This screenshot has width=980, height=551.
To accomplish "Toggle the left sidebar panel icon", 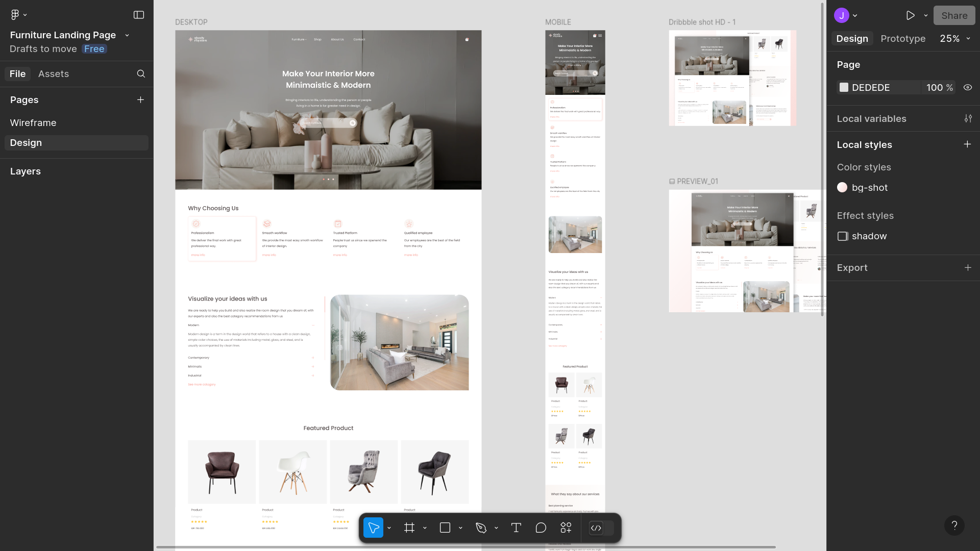I will [x=139, y=15].
